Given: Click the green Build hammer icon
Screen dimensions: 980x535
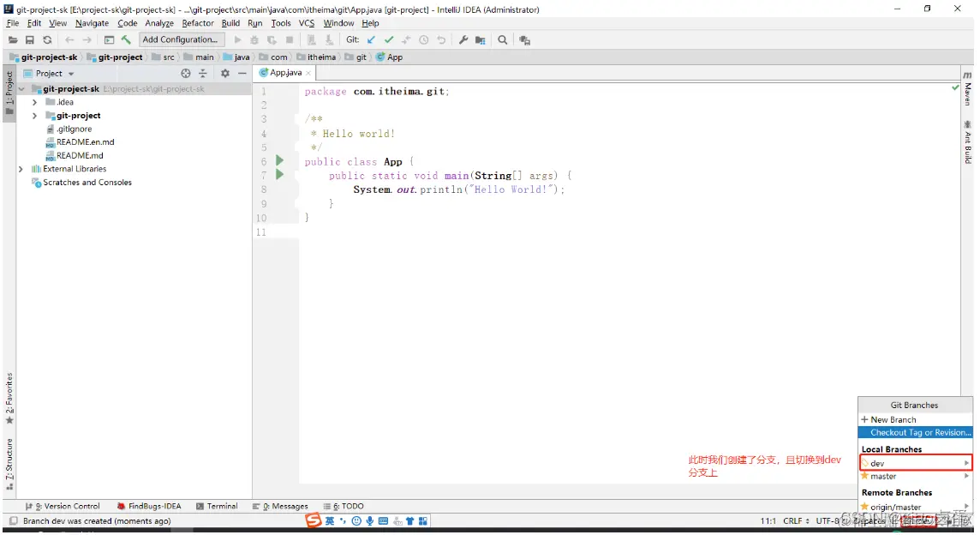Looking at the screenshot, I should 126,40.
